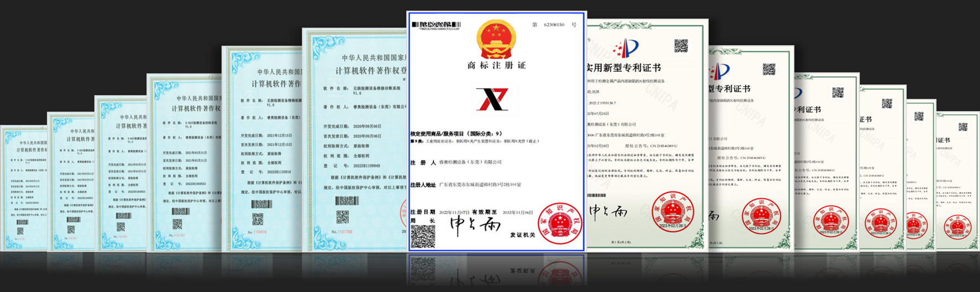Screen dimensions: 980x292
Task: Click serial No. 11317300
Action: pos(342,232)
